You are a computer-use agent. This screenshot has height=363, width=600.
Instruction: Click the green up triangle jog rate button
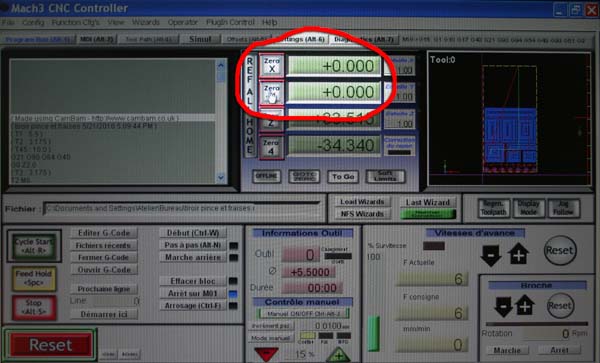[x=338, y=355]
